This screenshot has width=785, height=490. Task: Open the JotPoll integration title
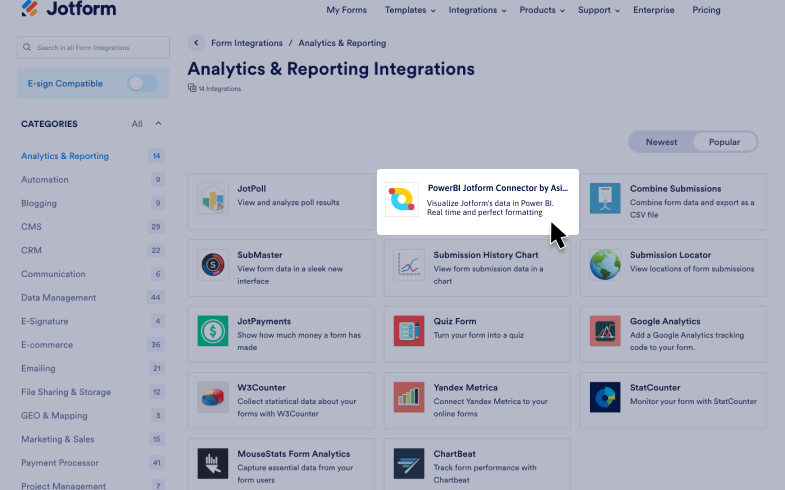(x=251, y=189)
